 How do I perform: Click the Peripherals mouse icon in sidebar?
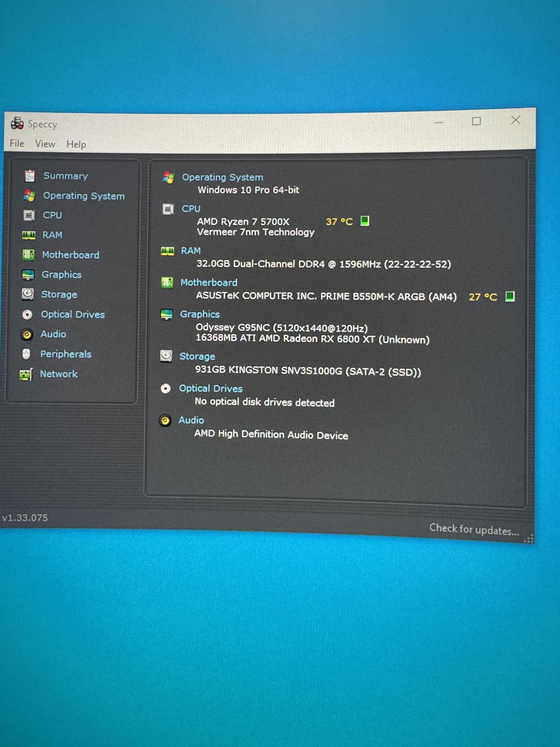(x=27, y=354)
